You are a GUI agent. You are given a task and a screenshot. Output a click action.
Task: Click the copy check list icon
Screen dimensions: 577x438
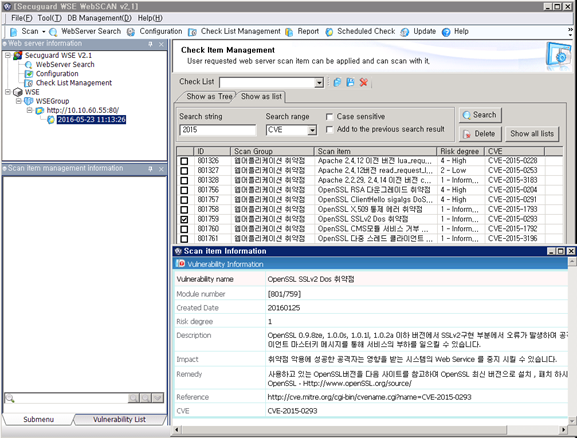[337, 82]
